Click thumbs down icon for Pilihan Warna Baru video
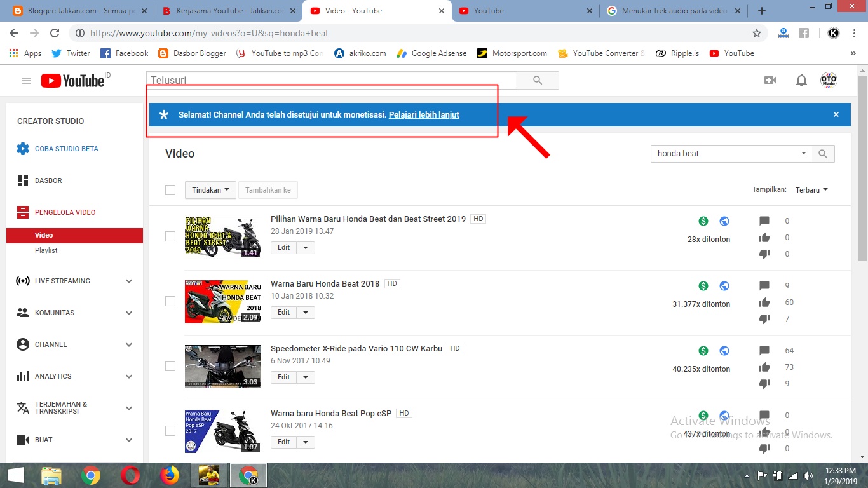The image size is (868, 488). click(x=764, y=254)
